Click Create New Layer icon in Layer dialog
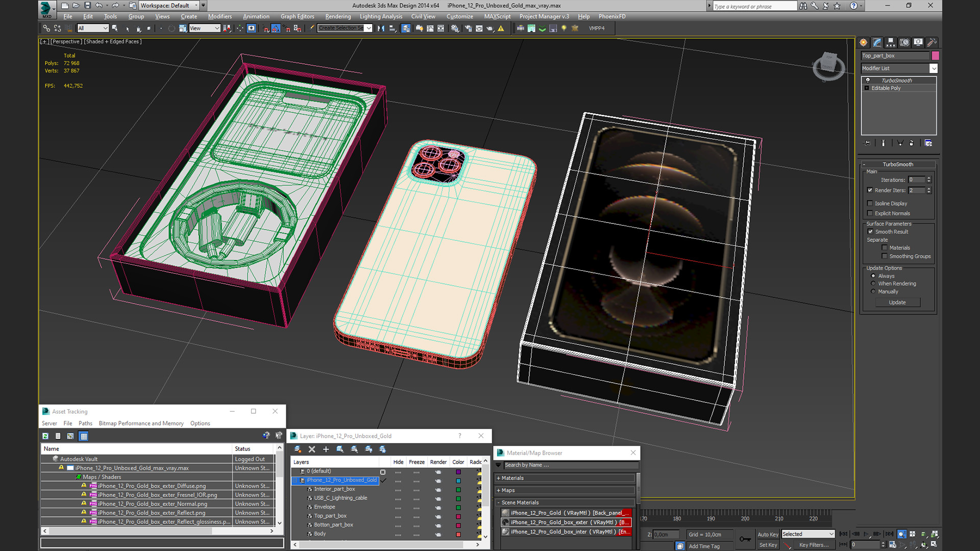The height and width of the screenshot is (551, 980). coord(298,449)
